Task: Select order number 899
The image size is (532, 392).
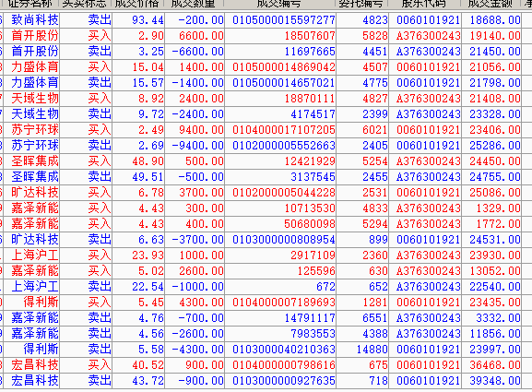Action: (x=378, y=240)
